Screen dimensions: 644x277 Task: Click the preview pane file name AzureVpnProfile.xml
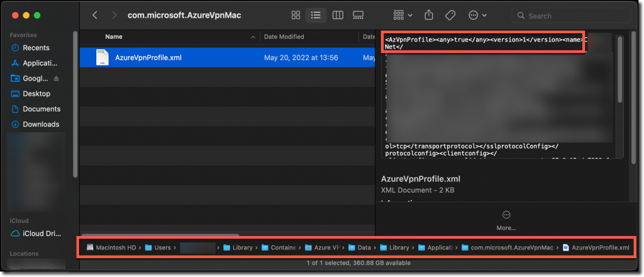[x=421, y=179]
